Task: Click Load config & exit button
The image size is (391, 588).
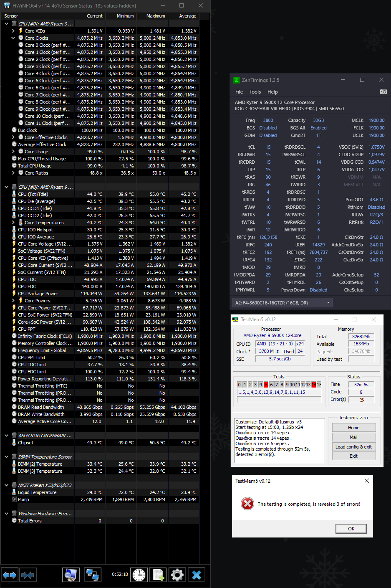Action: 354,447
